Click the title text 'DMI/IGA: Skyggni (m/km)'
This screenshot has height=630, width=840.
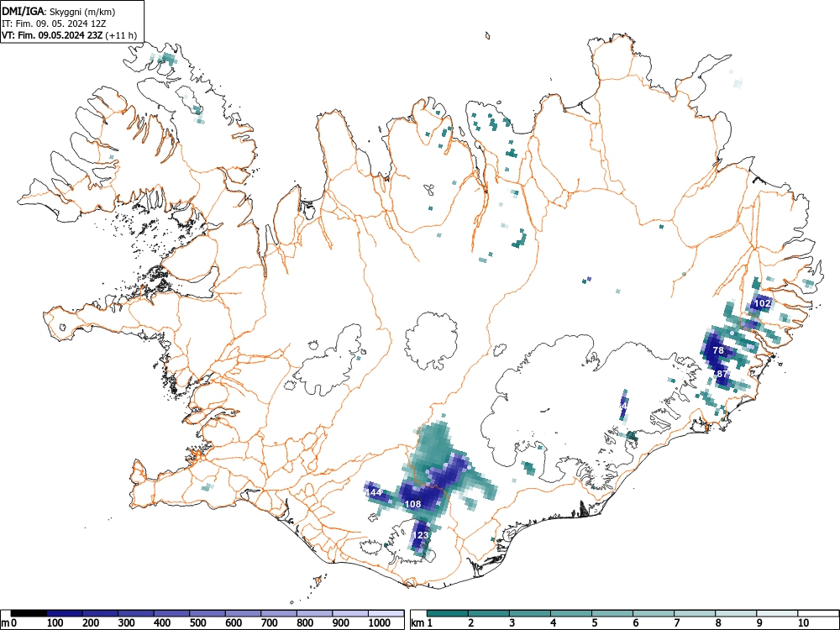[59, 11]
